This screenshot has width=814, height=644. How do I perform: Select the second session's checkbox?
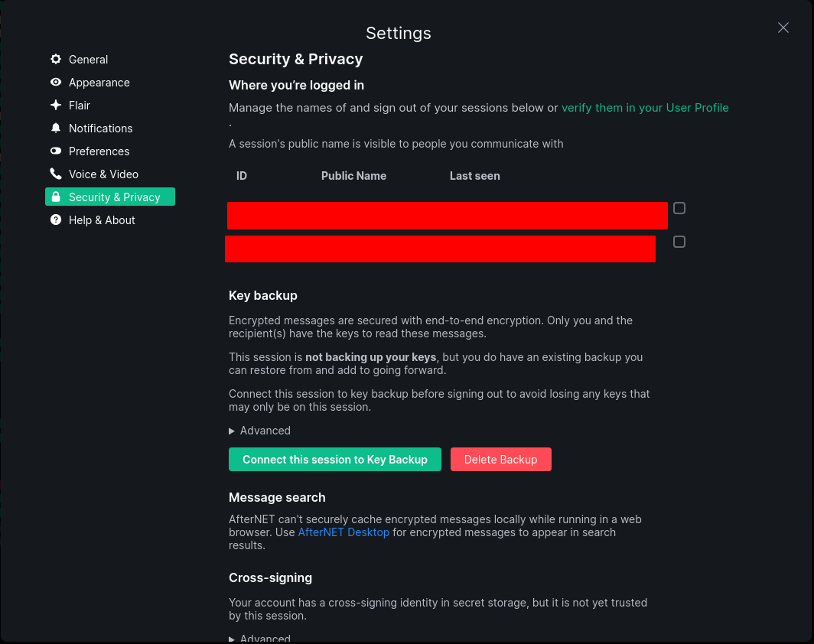679,242
